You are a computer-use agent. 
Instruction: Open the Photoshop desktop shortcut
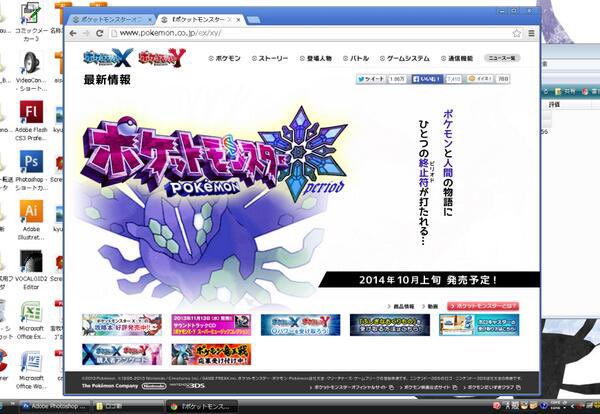31,171
